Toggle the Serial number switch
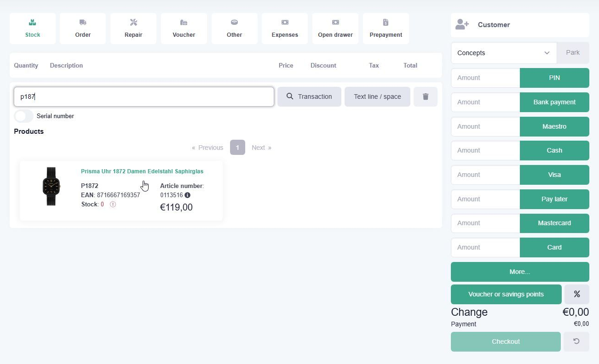 pos(24,116)
